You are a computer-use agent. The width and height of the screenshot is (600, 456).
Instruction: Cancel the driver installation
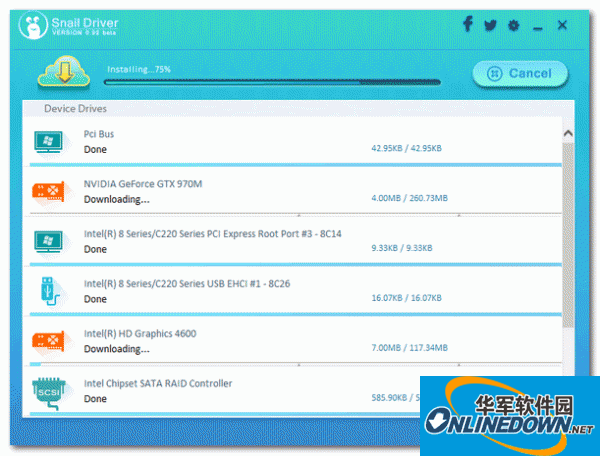(x=520, y=73)
